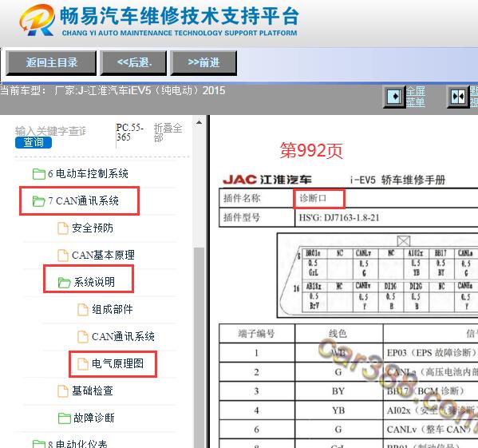Screen dimensions: 478x448
Task: Click open-folder icon beside 系统说明
Action: pyautogui.click(x=64, y=283)
